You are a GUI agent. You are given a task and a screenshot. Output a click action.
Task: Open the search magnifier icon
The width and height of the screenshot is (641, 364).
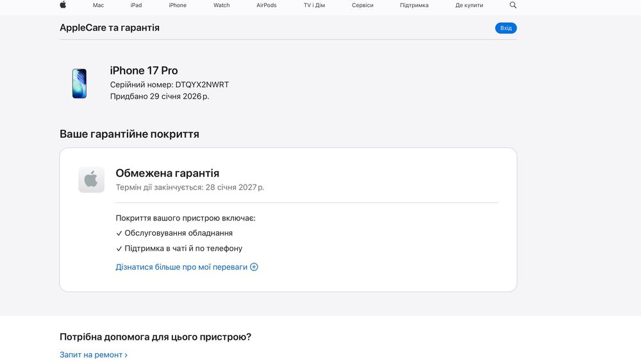click(x=513, y=5)
